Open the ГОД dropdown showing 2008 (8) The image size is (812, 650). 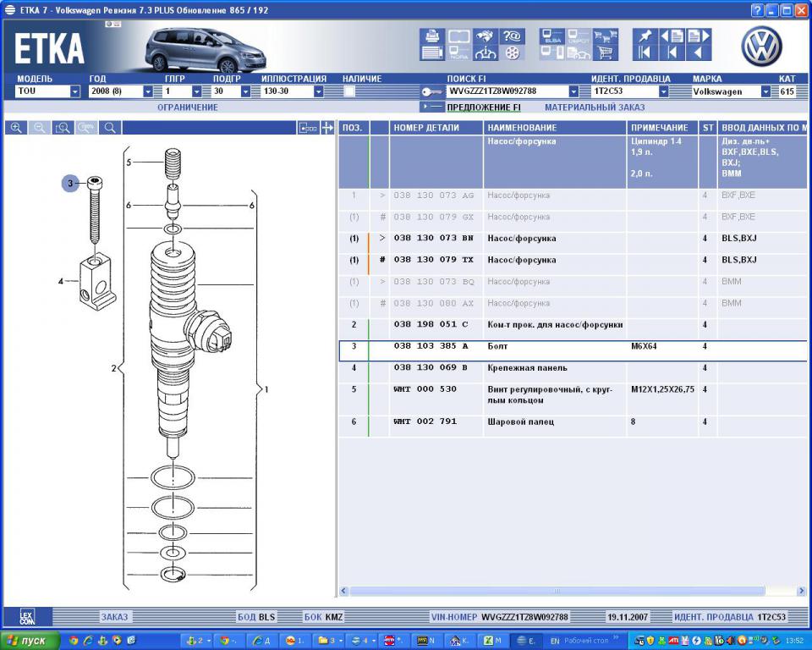(147, 91)
